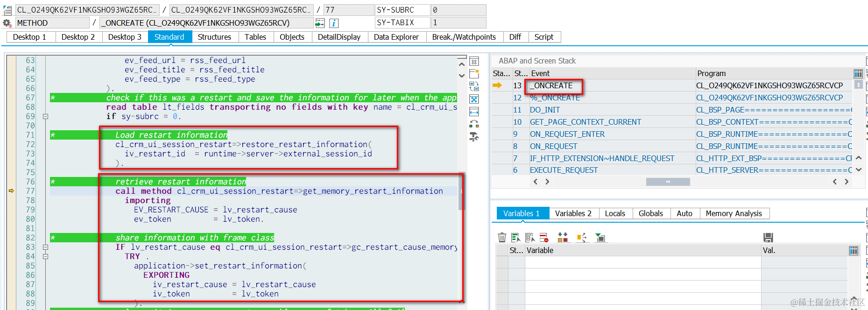This screenshot has height=310, width=868.
Task: Click the small icon right of the _ONCREATE row
Action: pyautogui.click(x=858, y=85)
